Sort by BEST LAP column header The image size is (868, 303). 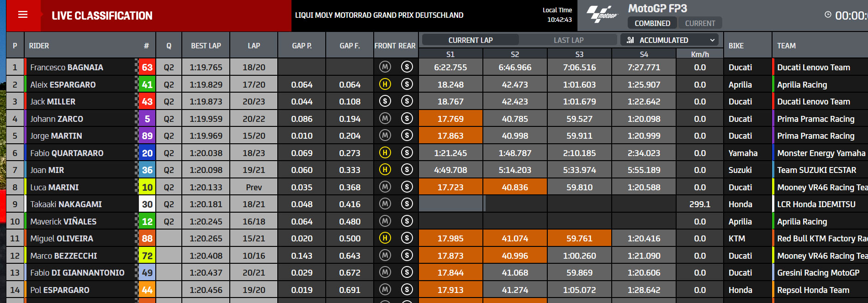[206, 46]
